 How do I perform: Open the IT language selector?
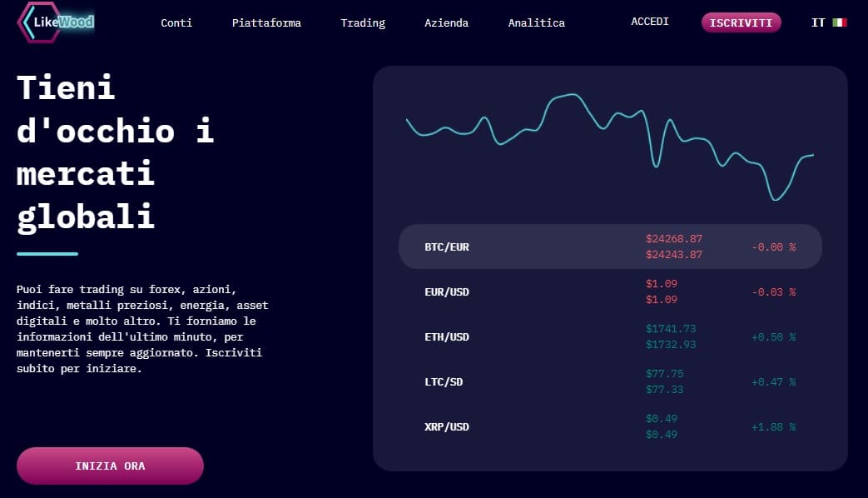818,22
